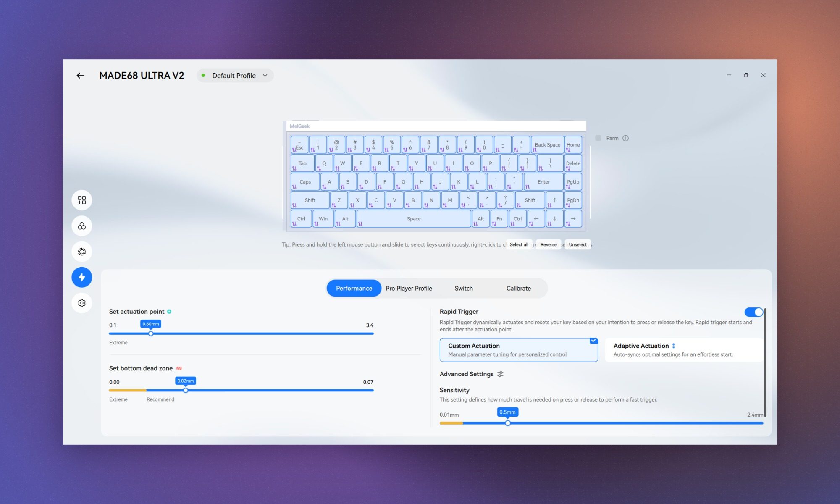This screenshot has width=840, height=504.
Task: Click the Recommend label under dead zone
Action: (160, 399)
